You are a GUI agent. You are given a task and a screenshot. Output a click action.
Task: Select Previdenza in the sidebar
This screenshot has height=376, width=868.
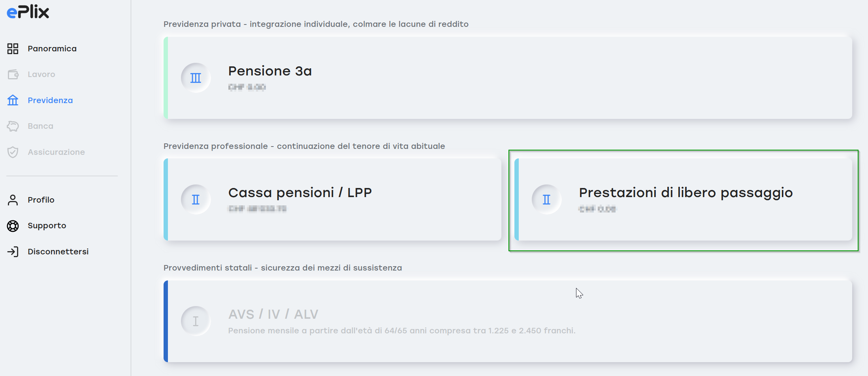[50, 100]
